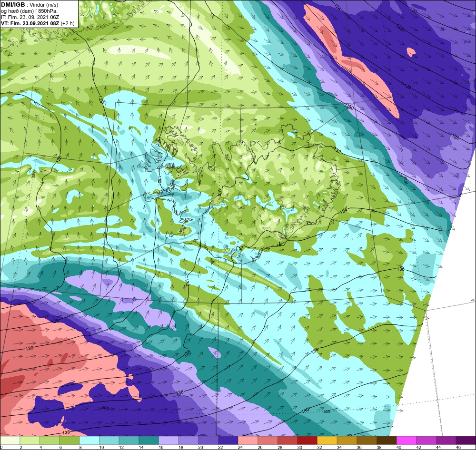Click the 8–10 m/s light cyan swatch
The height and width of the screenshot is (450, 476).
coord(89,440)
